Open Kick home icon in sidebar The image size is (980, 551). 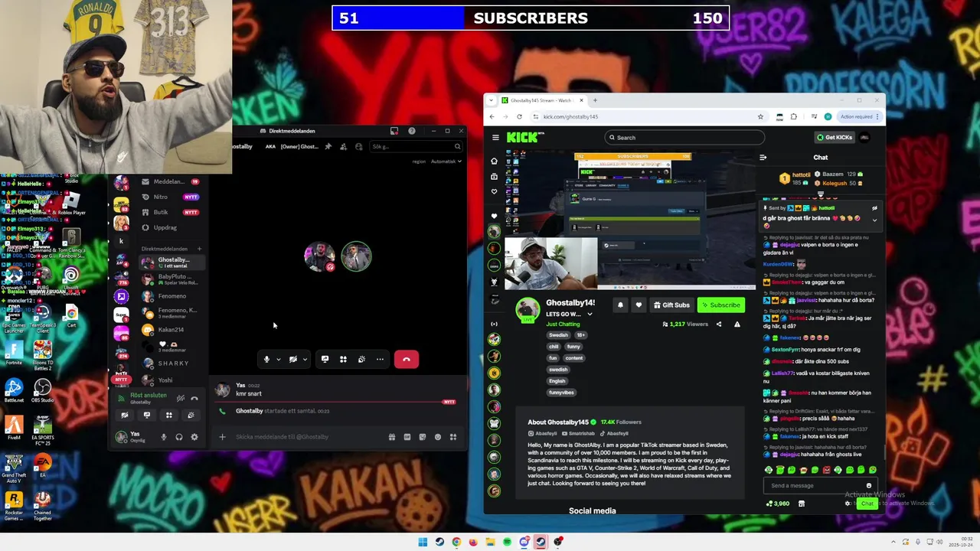(494, 161)
